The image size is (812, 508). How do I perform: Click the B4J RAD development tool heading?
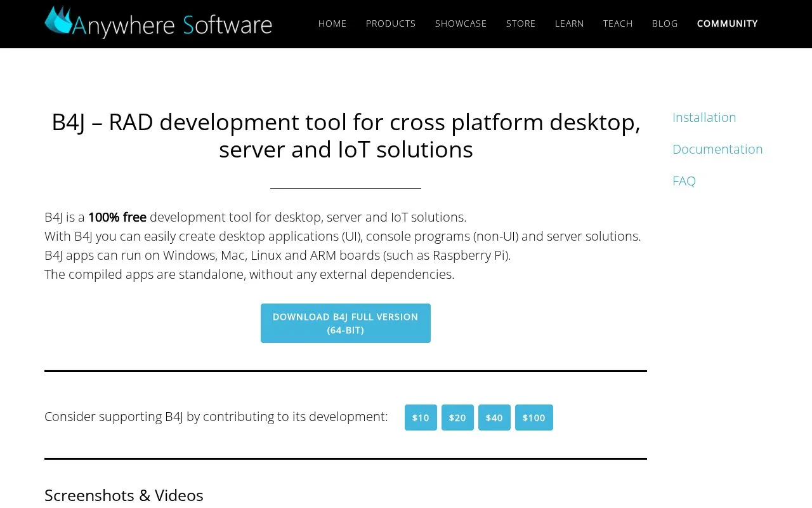346,135
